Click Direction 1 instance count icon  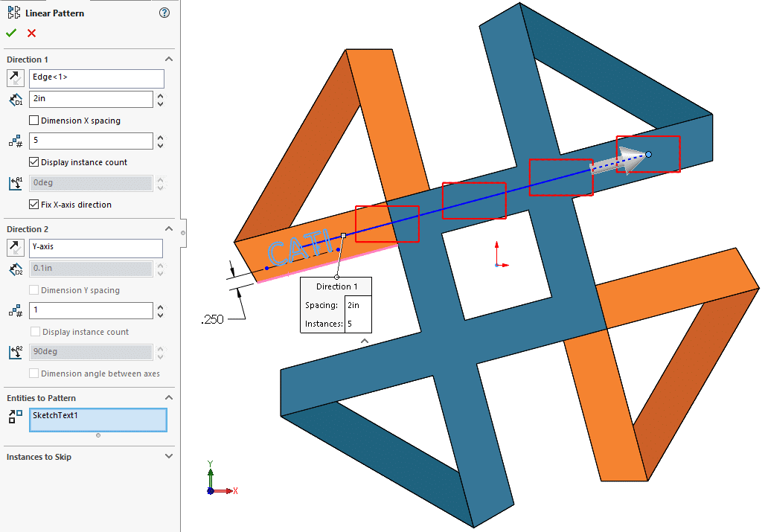click(x=13, y=141)
